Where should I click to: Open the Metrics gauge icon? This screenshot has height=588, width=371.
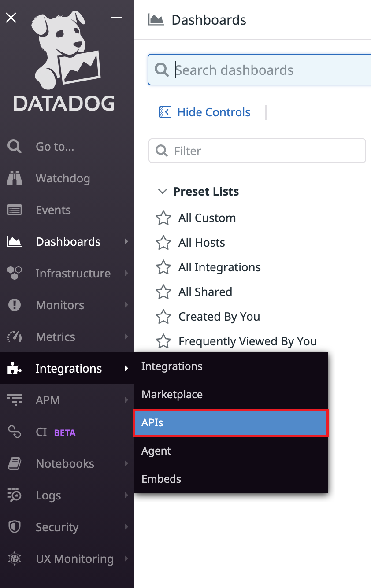(x=15, y=337)
